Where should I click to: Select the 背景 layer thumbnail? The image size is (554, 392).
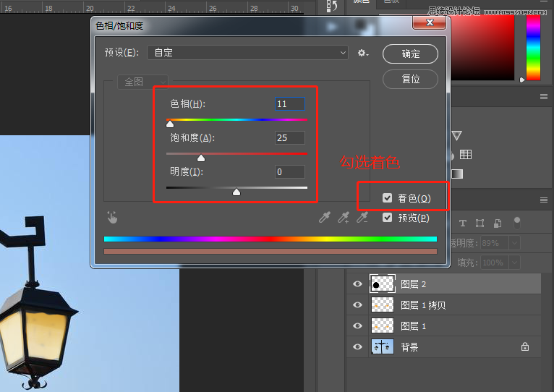[383, 346]
